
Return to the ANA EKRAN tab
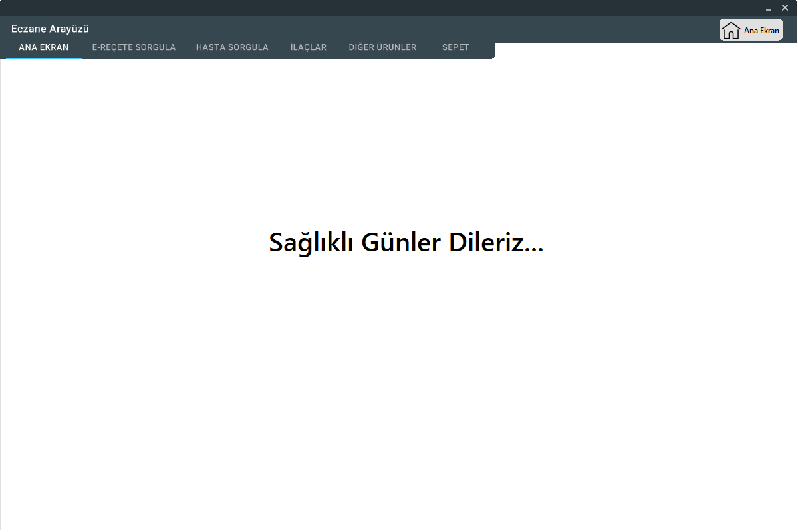44,47
